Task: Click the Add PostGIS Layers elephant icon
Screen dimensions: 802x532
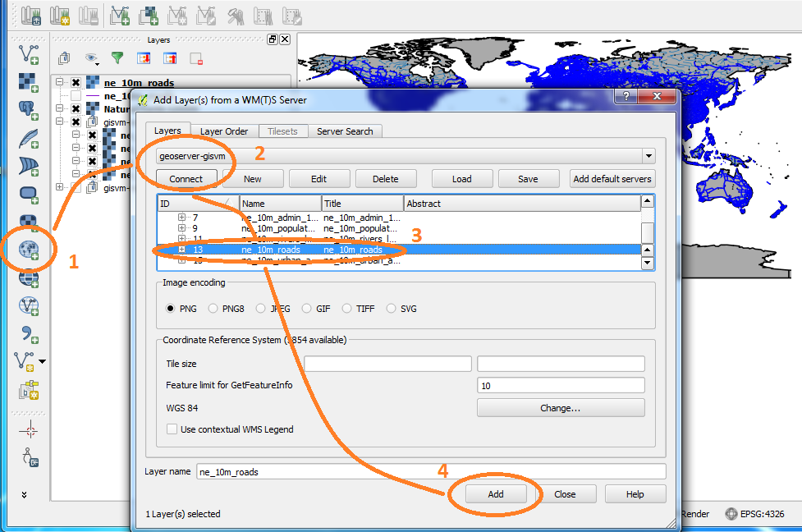Action: tap(29, 110)
